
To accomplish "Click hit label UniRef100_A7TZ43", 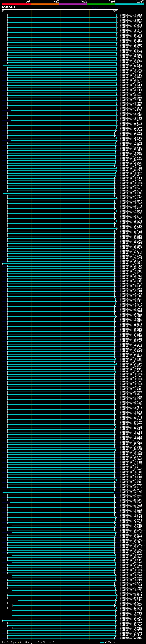I will pos(131,344).
